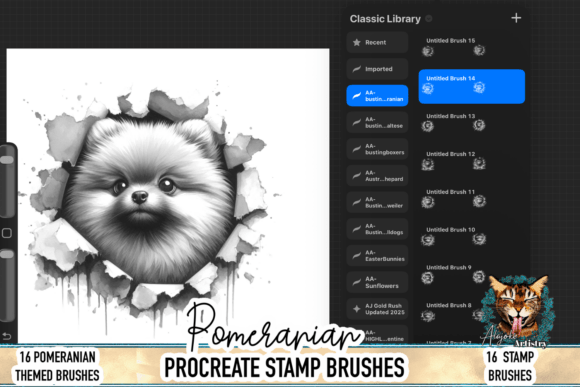Image resolution: width=580 pixels, height=387 pixels.
Task: Click the sparkle icon beside AJ Gold Rush
Action: tap(357, 309)
